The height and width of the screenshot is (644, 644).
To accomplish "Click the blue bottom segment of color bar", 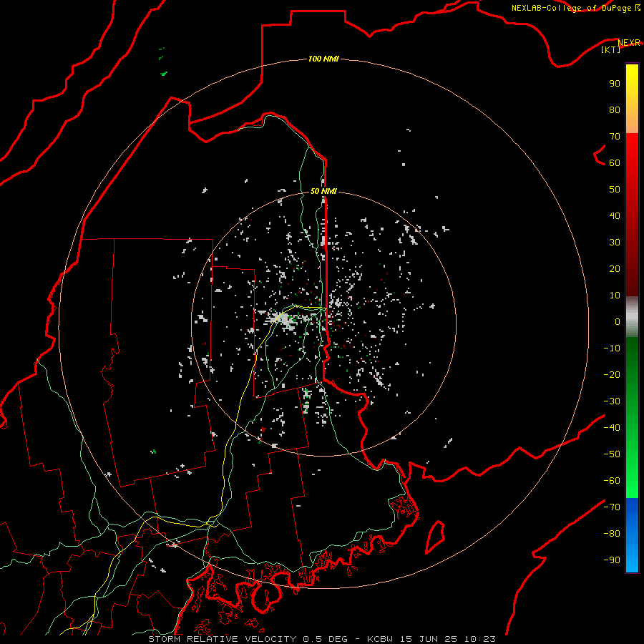I will (x=632, y=535).
